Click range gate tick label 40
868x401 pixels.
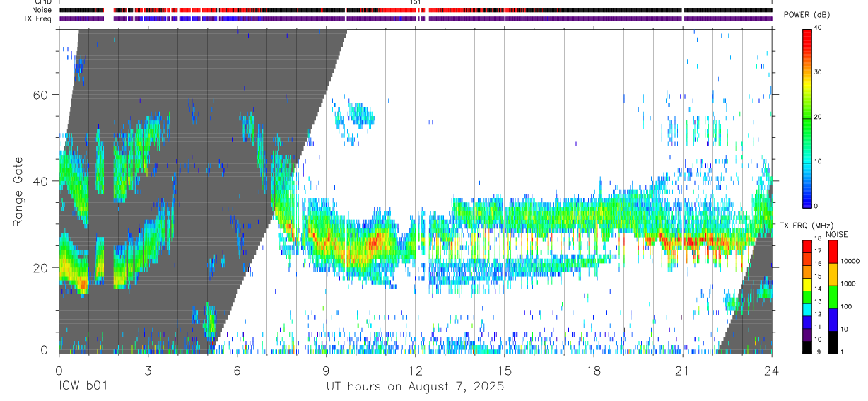(42, 181)
